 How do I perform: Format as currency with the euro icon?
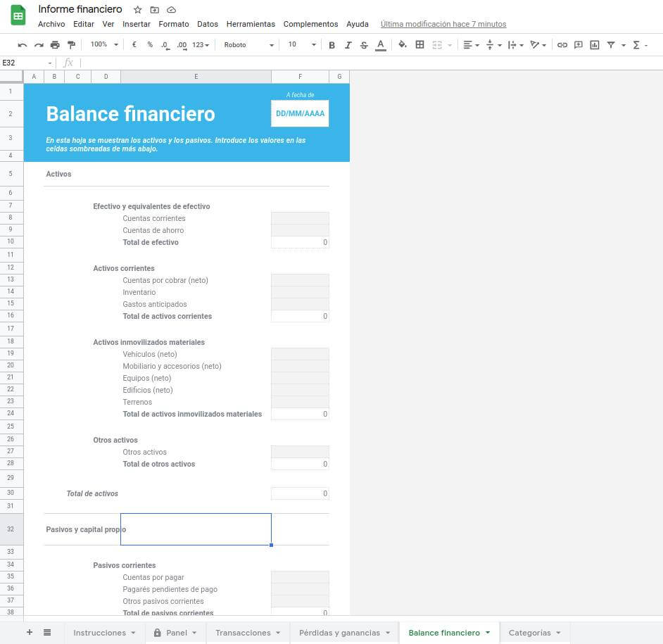click(x=133, y=44)
